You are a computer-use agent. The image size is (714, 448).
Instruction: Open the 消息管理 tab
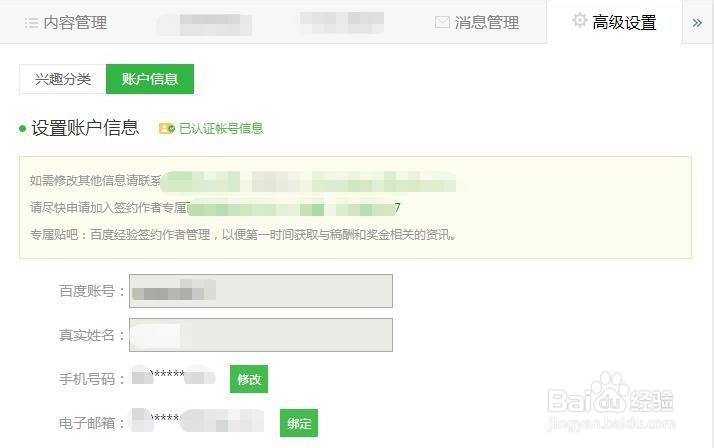pyautogui.click(x=477, y=22)
